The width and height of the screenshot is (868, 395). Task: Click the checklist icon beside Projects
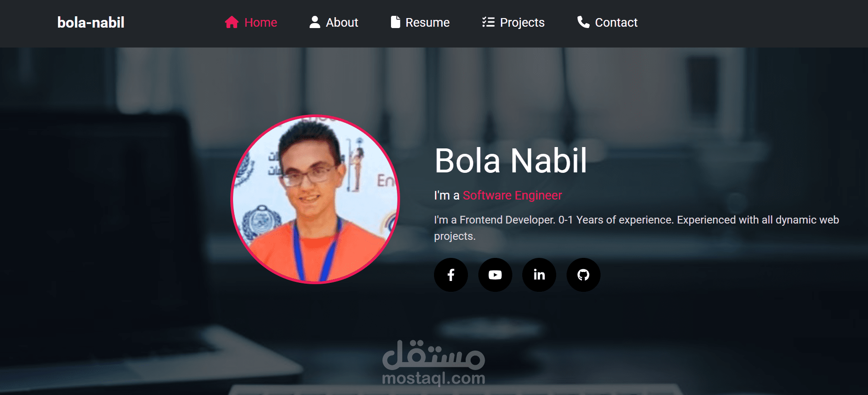coord(488,22)
